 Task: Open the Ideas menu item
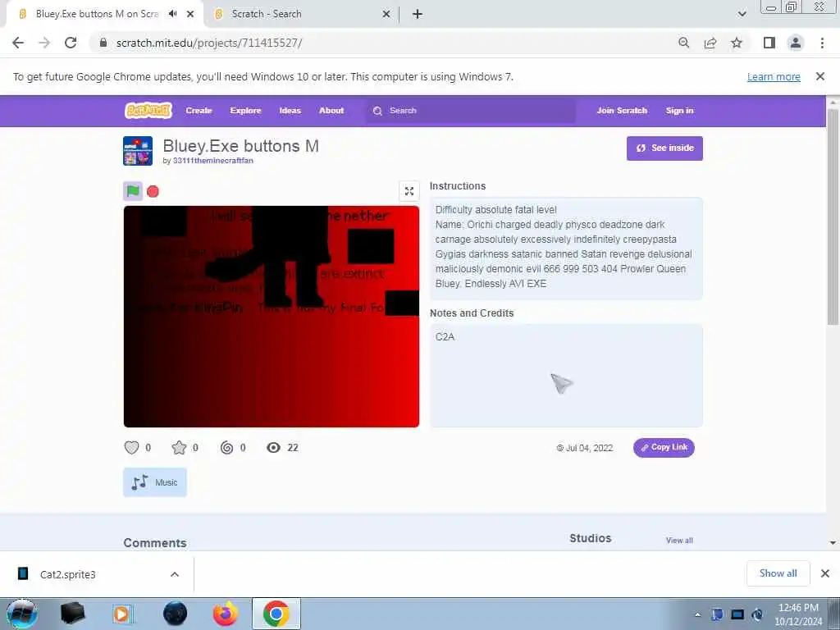click(290, 111)
